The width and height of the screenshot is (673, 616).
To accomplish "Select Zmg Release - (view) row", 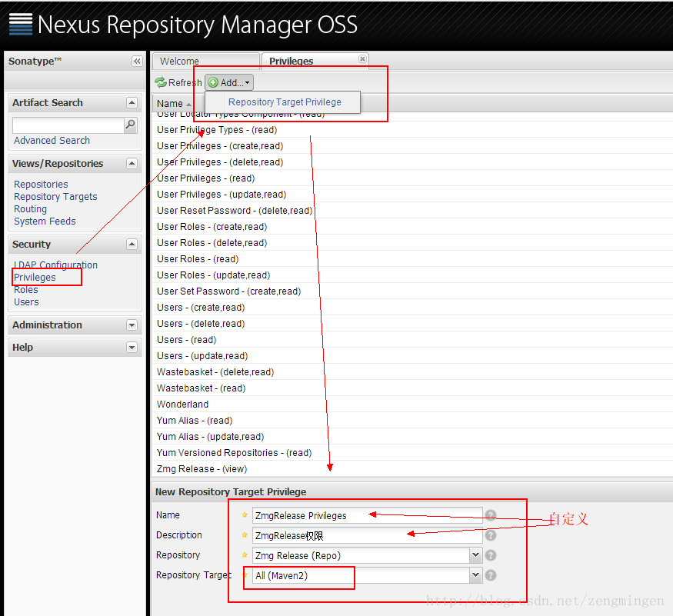I will click(x=412, y=469).
